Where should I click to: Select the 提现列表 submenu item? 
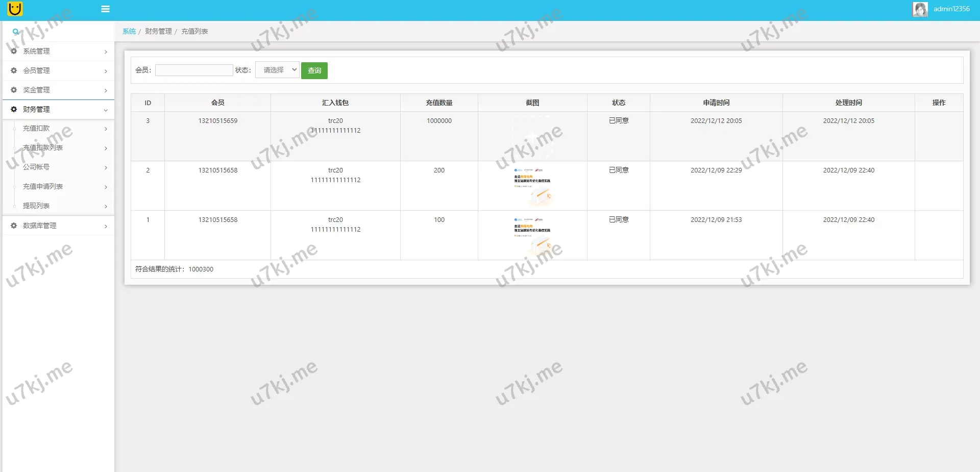[x=36, y=206]
